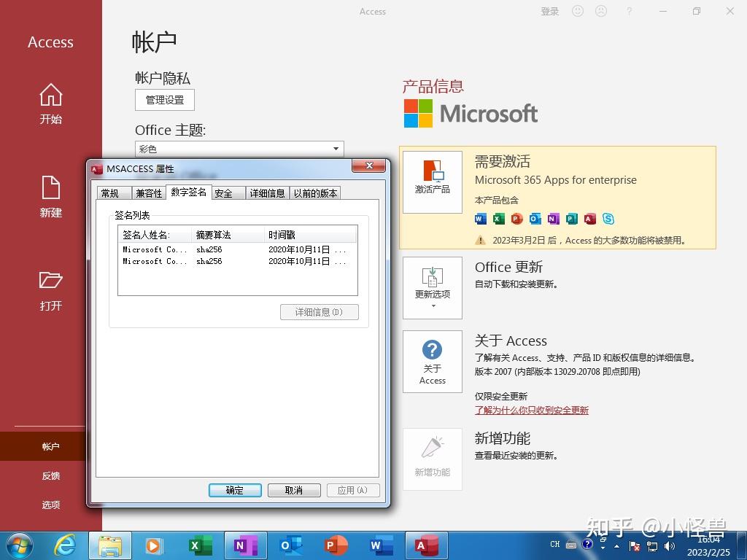Click the disabled 详细信息(D) button
This screenshot has width=747, height=560.
pos(319,312)
